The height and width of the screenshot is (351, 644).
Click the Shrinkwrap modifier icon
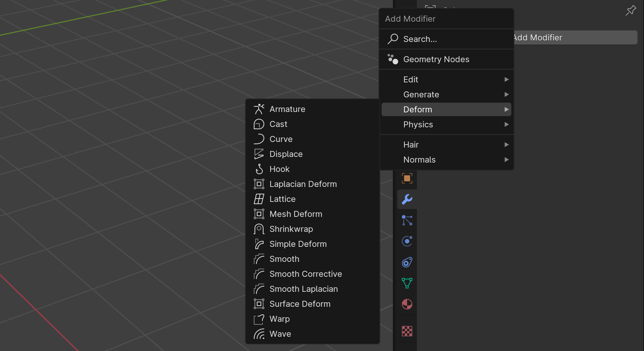click(259, 229)
